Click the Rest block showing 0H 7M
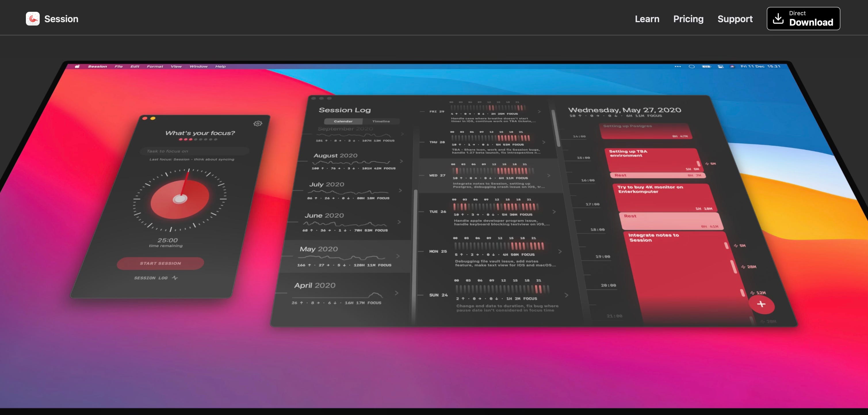868x415 pixels. [658, 175]
